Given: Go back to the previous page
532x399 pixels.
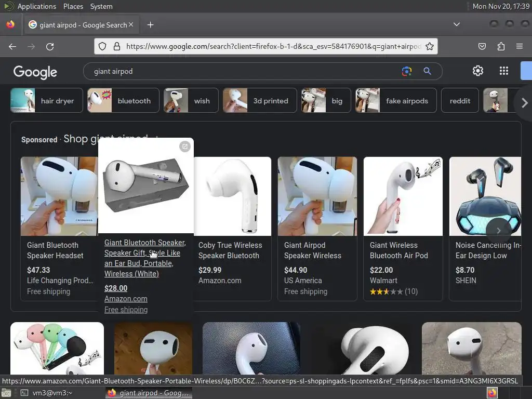Looking at the screenshot, I should pos(12,46).
